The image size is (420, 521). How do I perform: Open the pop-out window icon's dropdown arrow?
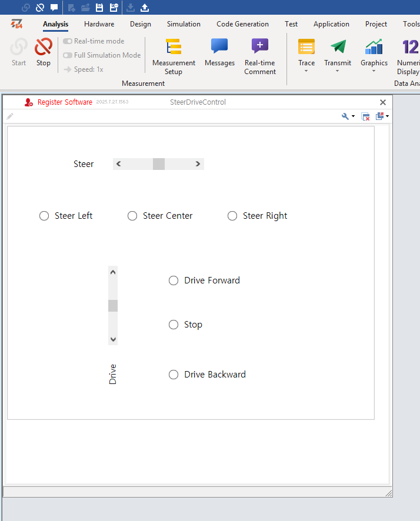(388, 116)
